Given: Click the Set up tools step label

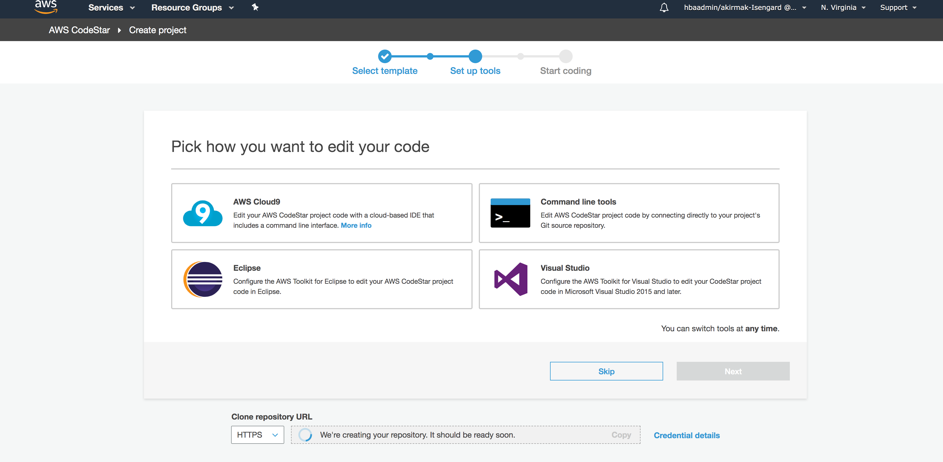Looking at the screenshot, I should [x=475, y=71].
